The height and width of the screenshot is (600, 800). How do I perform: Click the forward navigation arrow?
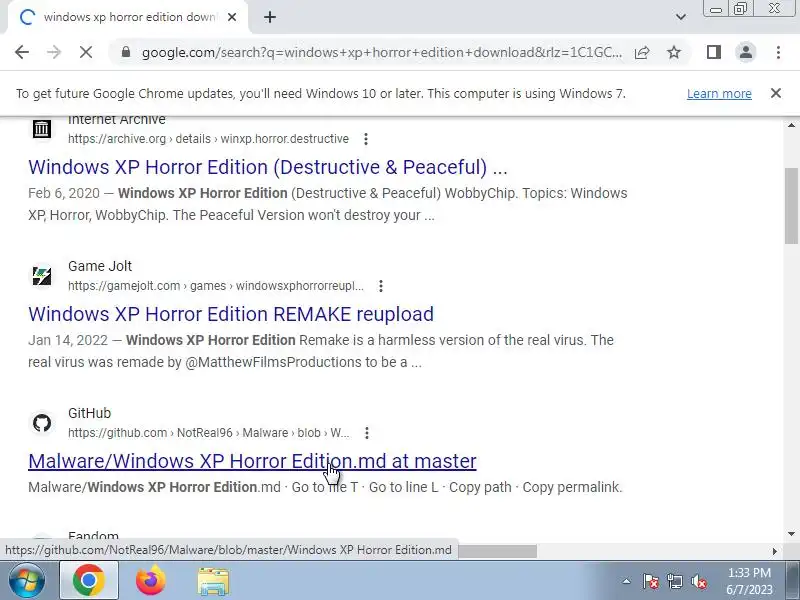(54, 52)
